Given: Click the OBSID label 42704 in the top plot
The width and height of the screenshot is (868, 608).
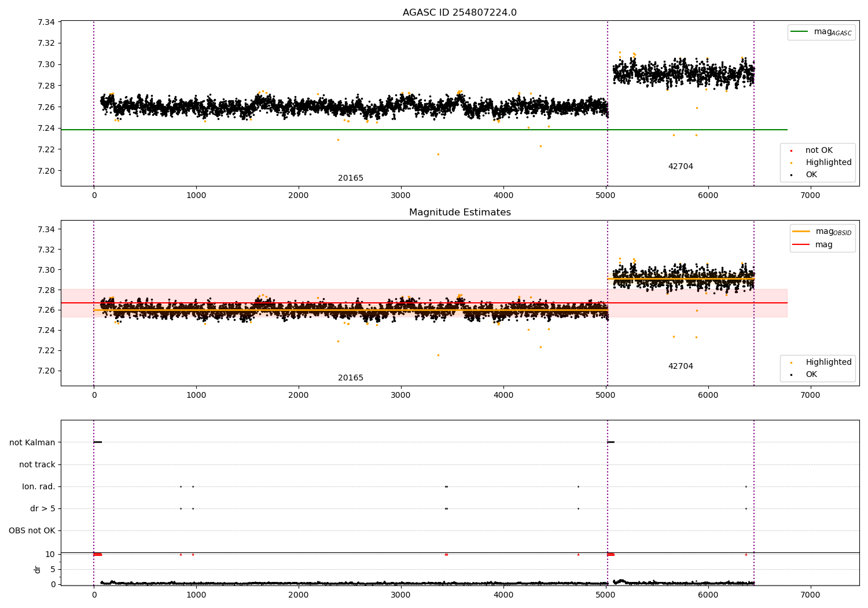Looking at the screenshot, I should (x=681, y=167).
